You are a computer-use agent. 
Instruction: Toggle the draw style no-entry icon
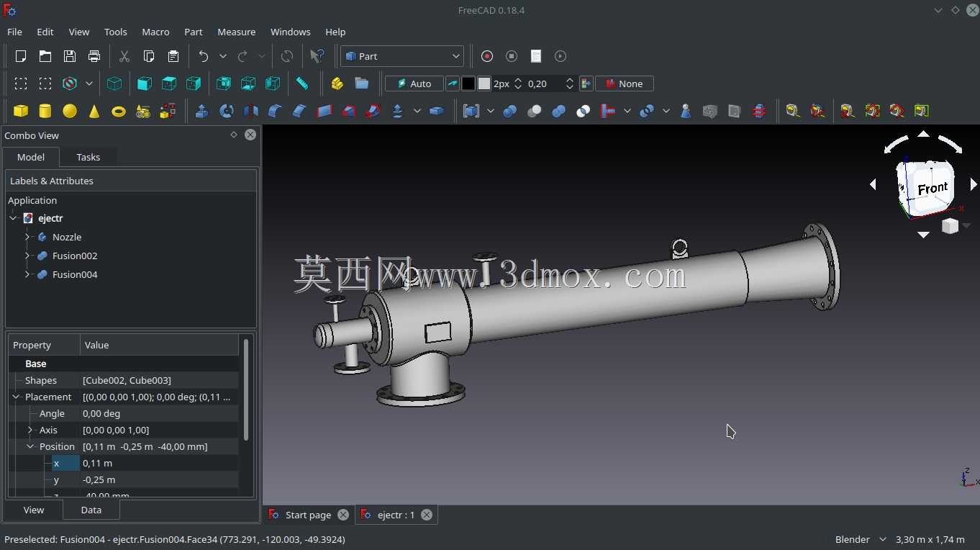coord(70,84)
